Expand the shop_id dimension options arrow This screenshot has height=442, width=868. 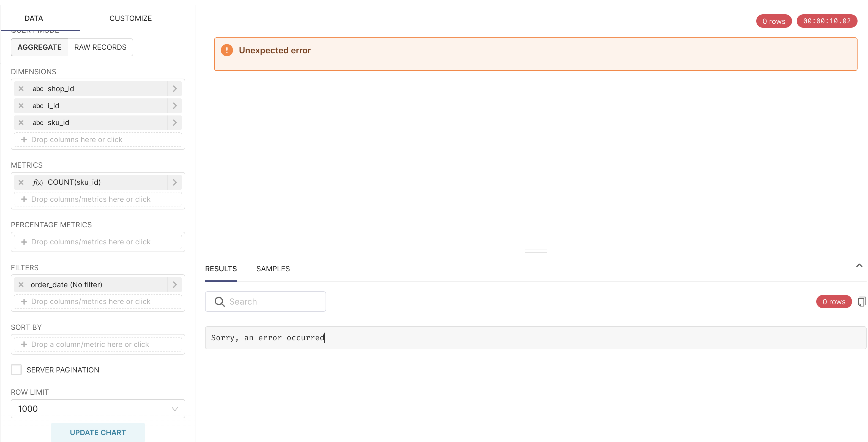(174, 89)
